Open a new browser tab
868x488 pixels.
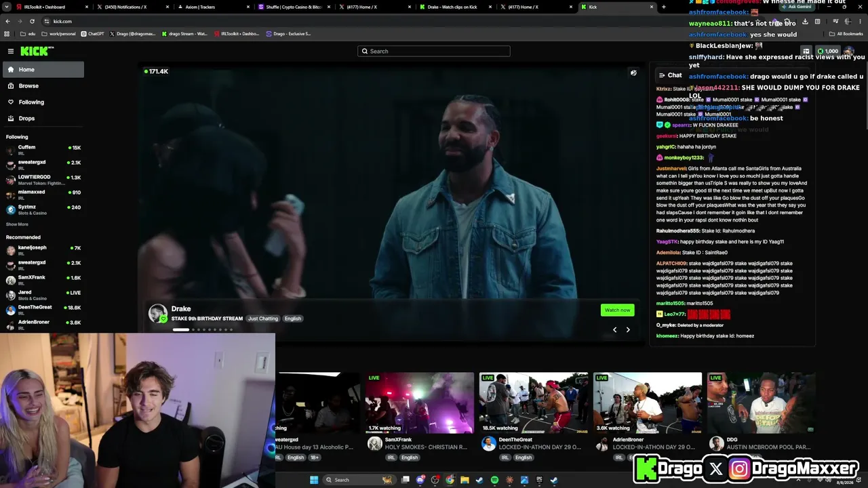664,7
